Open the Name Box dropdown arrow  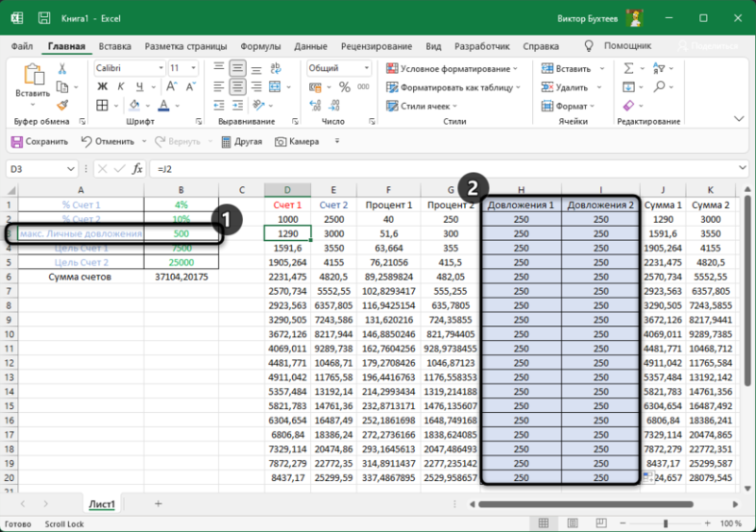click(x=71, y=169)
